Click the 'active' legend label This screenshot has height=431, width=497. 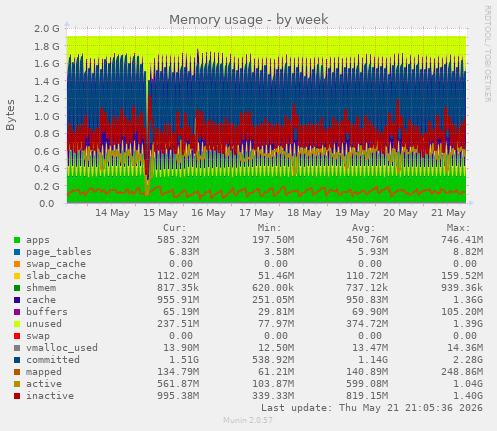tap(44, 384)
